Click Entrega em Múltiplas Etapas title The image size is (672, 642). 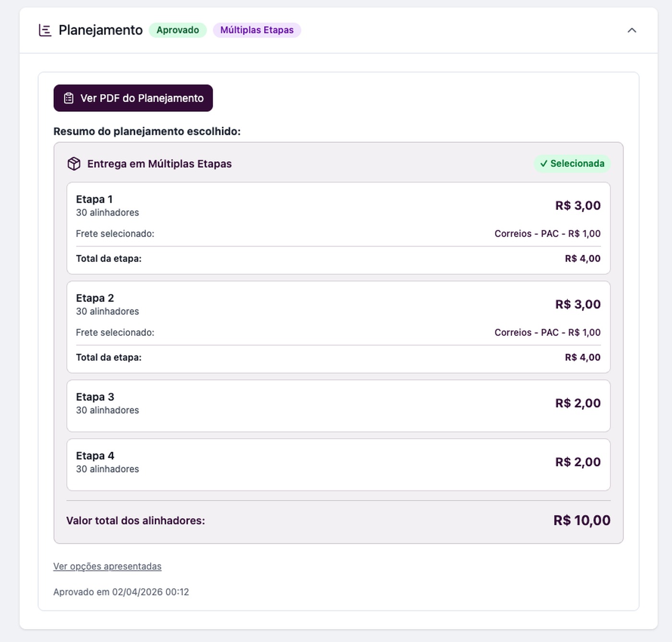[x=159, y=164]
